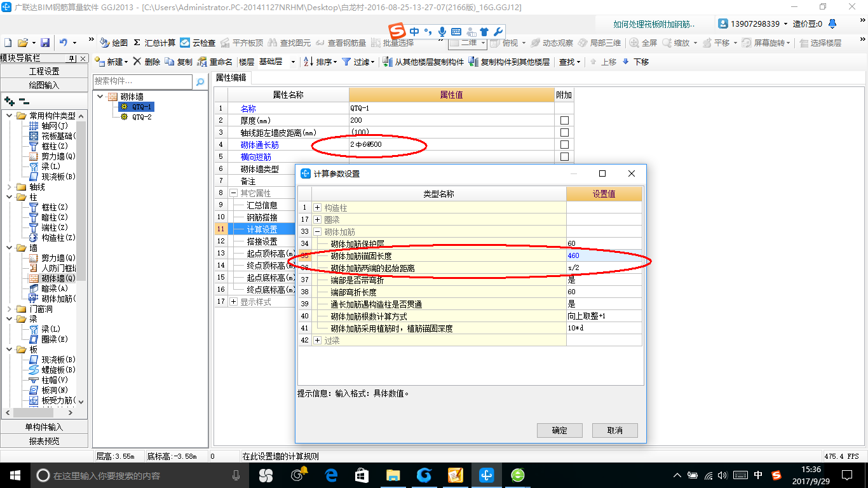Click the notification bell icon
This screenshot has height=488, width=868.
click(832, 24)
